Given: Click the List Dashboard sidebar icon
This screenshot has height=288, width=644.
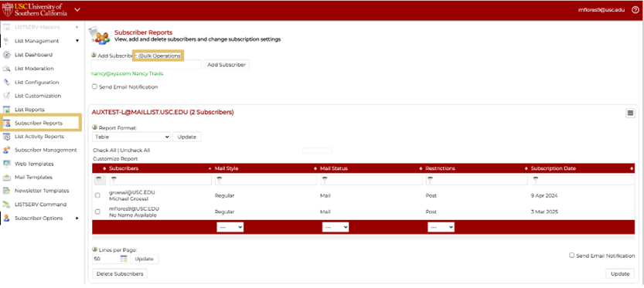Looking at the screenshot, I should (x=6, y=55).
